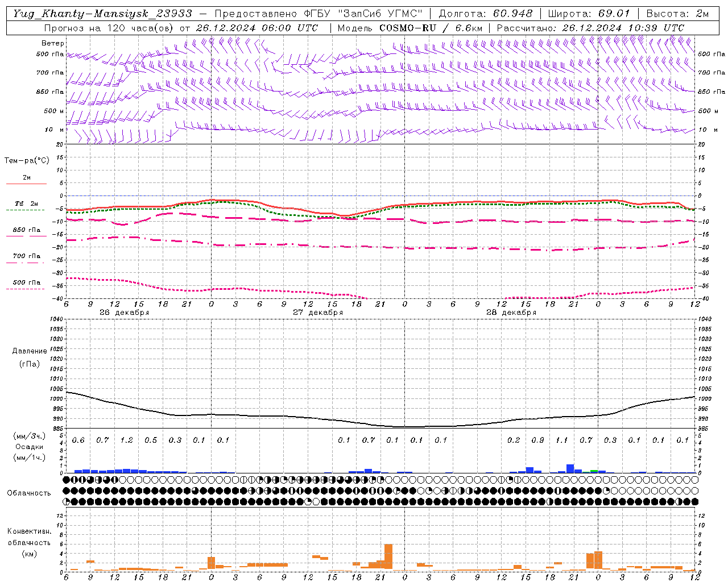Click the Высота: 2м header field

coord(677,14)
